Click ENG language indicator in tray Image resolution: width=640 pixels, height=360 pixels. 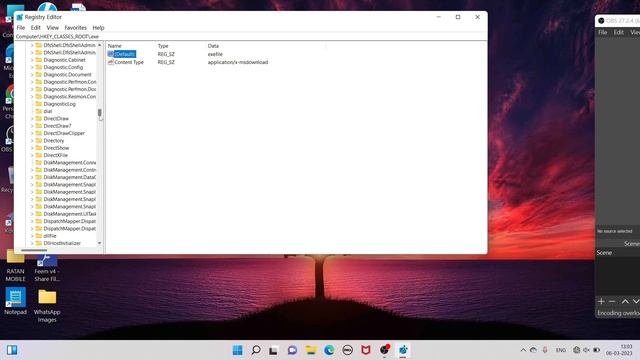point(561,350)
